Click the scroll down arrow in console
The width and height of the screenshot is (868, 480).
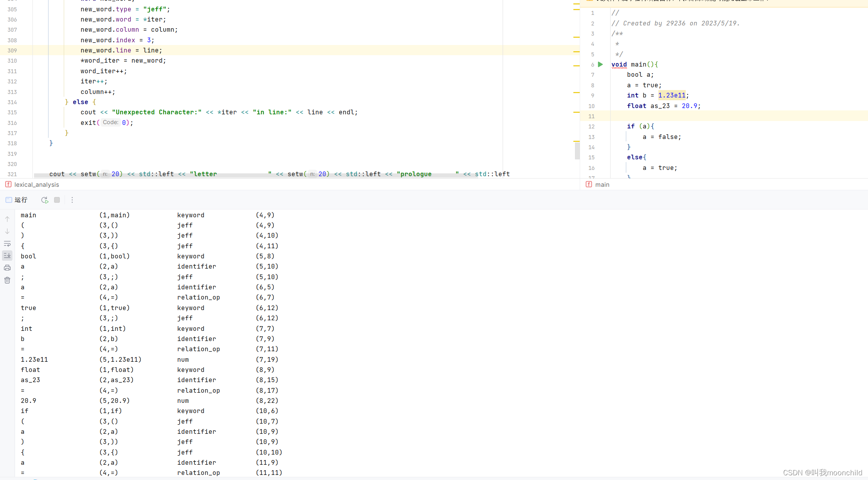tap(7, 231)
